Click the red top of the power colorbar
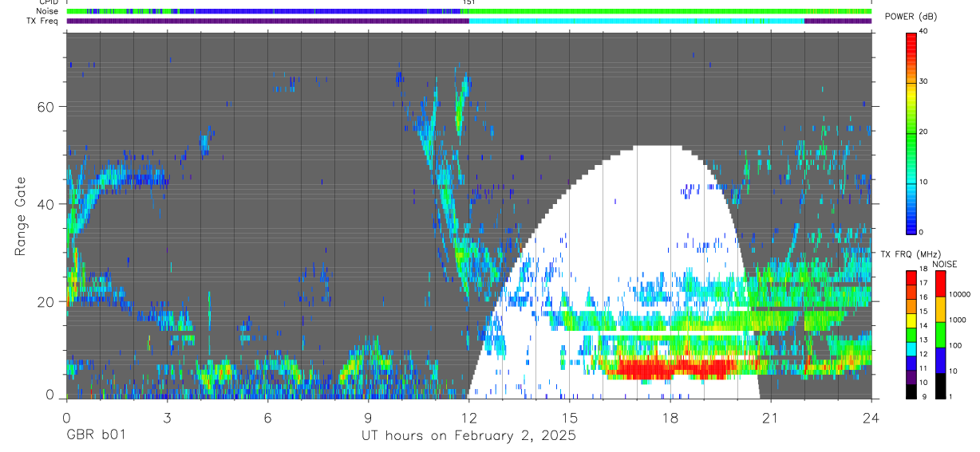Viewport: 980px width, 452px height. 911,44
